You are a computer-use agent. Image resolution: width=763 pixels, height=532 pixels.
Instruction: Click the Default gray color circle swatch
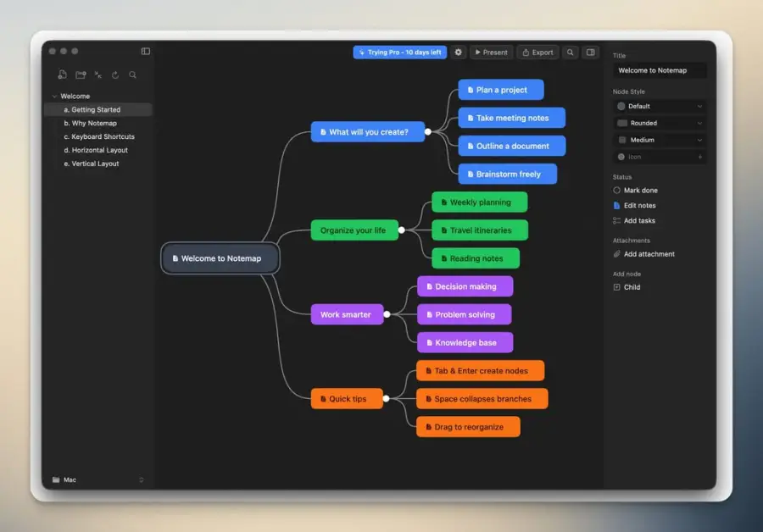point(621,106)
